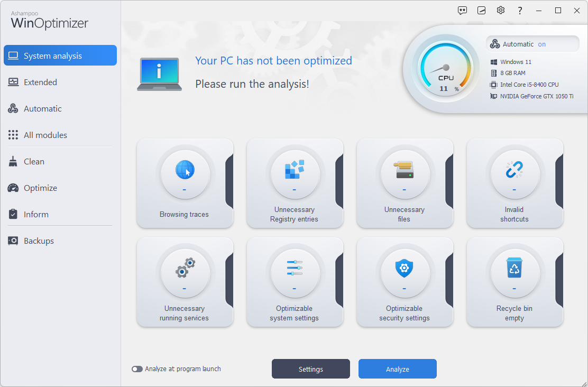Viewport: 588px width, 387px height.
Task: Click the 'Browsing traces' card label
Action: tap(184, 215)
